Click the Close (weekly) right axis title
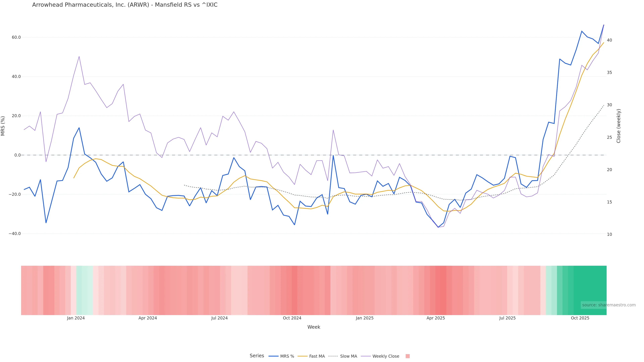644x362 pixels. pyautogui.click(x=619, y=126)
